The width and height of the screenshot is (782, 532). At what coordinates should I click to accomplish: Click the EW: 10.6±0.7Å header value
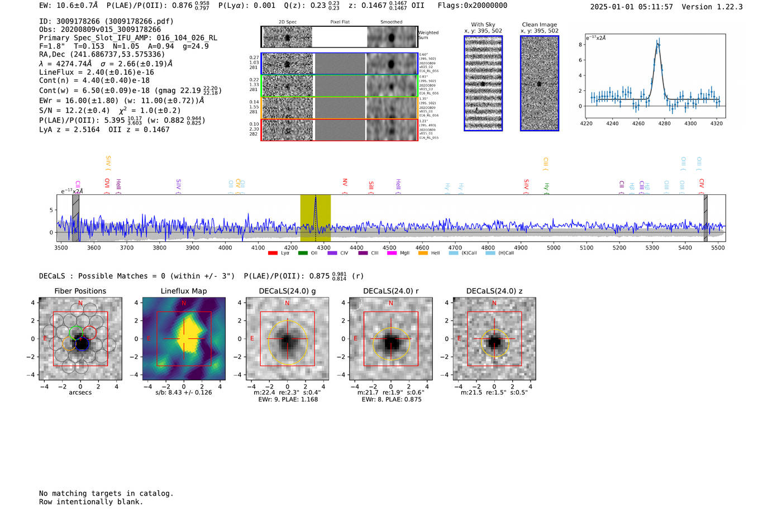[69, 6]
